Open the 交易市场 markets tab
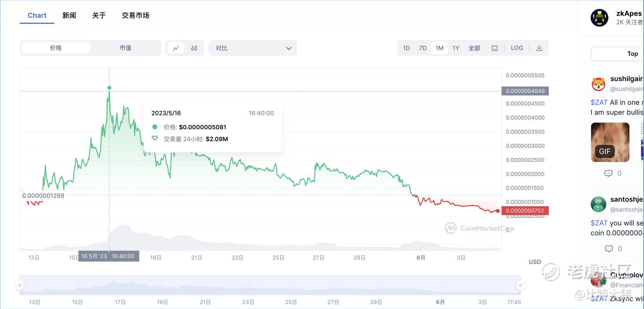 coord(136,15)
